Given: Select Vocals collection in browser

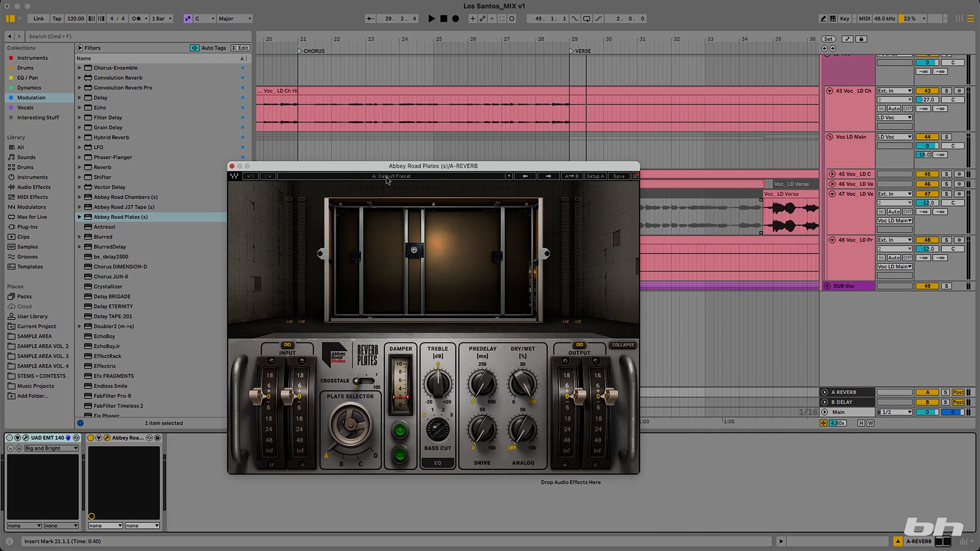Looking at the screenshot, I should pyautogui.click(x=25, y=108).
